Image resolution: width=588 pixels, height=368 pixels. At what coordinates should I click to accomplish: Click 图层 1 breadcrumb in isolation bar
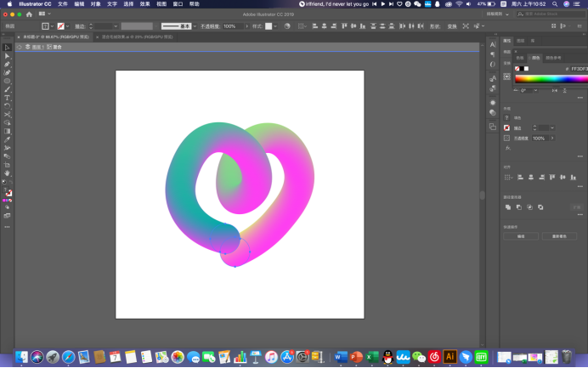(x=38, y=47)
